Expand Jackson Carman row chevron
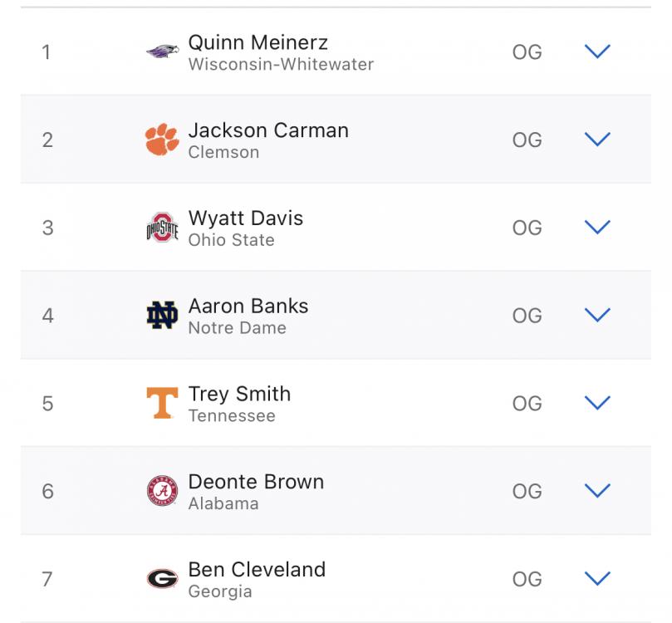The height and width of the screenshot is (623, 672). tap(597, 140)
